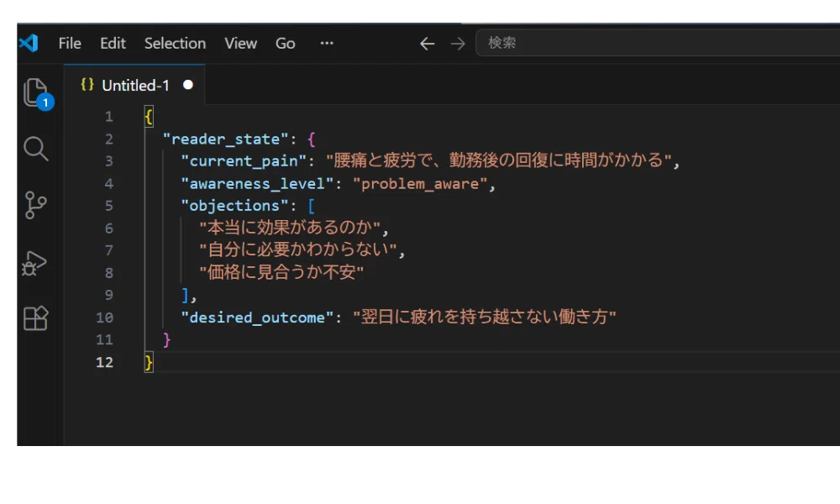The width and height of the screenshot is (840, 504).
Task: Open the Search view in activity bar
Action: [36, 149]
